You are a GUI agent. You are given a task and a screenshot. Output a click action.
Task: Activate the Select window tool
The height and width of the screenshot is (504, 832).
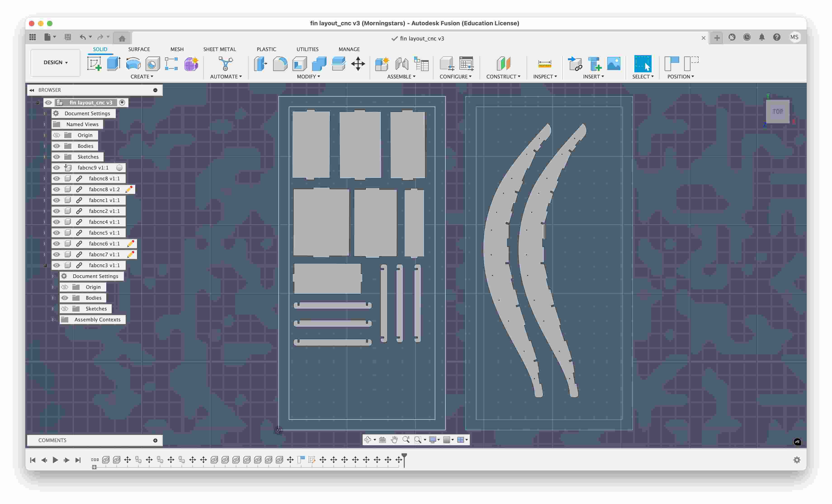click(643, 64)
